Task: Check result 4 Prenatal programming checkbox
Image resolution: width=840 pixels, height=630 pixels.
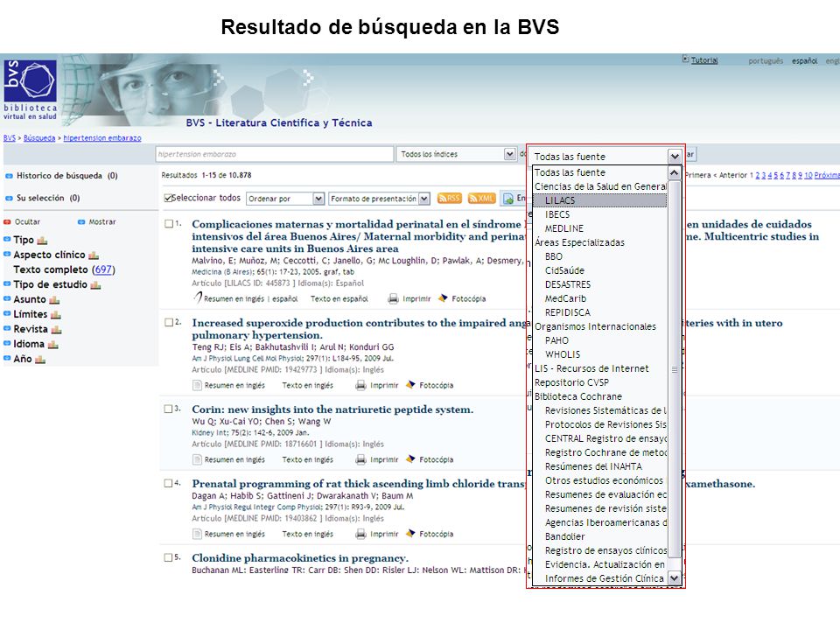Action: pos(169,483)
